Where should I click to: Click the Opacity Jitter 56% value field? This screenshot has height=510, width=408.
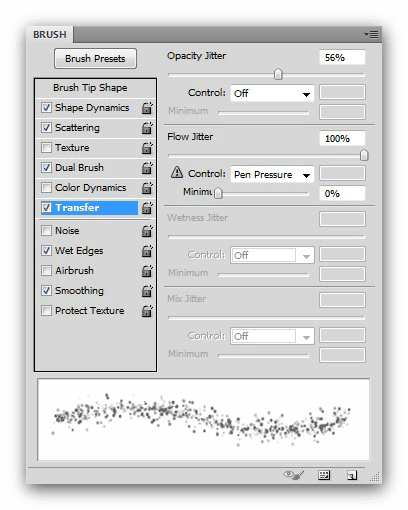[342, 58]
